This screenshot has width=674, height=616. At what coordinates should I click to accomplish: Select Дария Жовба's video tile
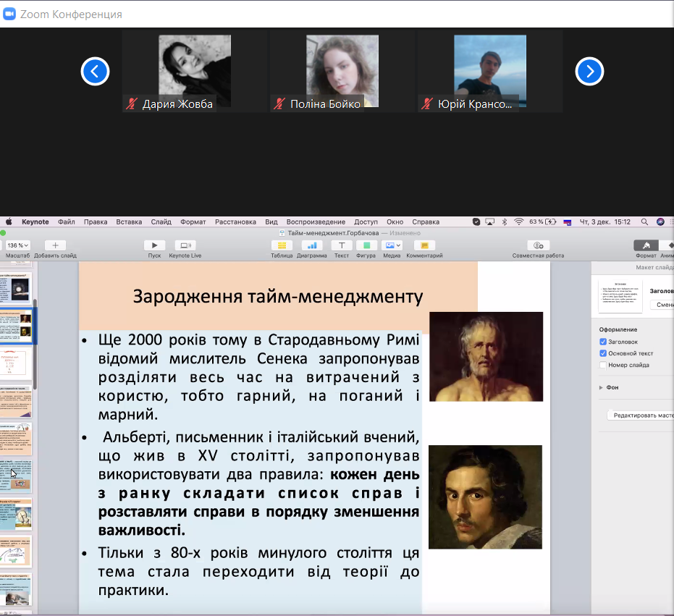click(x=194, y=71)
